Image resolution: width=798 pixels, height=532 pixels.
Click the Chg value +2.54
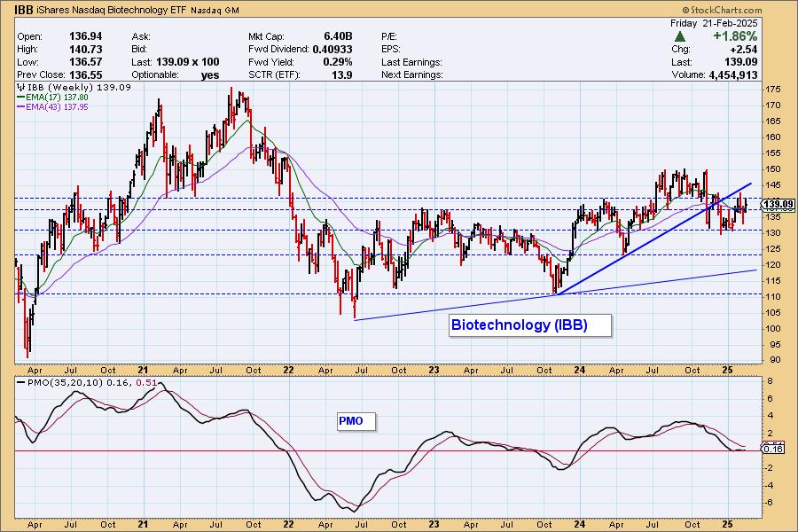tap(744, 50)
